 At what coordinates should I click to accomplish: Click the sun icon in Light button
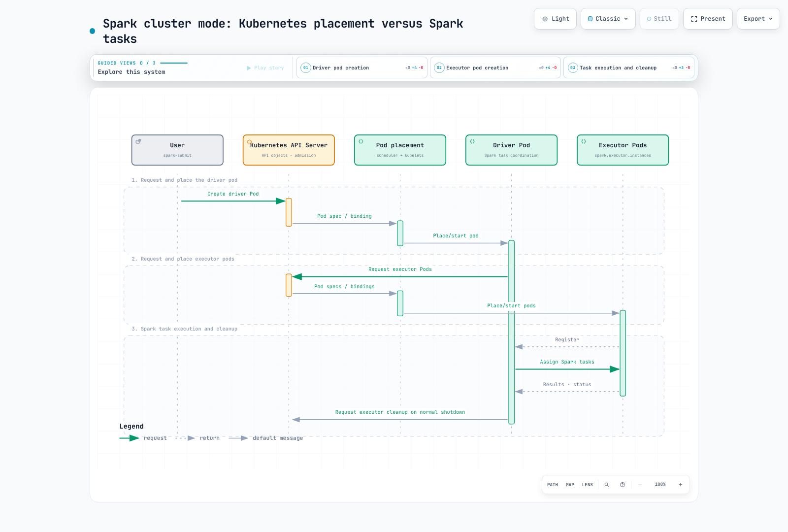pyautogui.click(x=545, y=19)
